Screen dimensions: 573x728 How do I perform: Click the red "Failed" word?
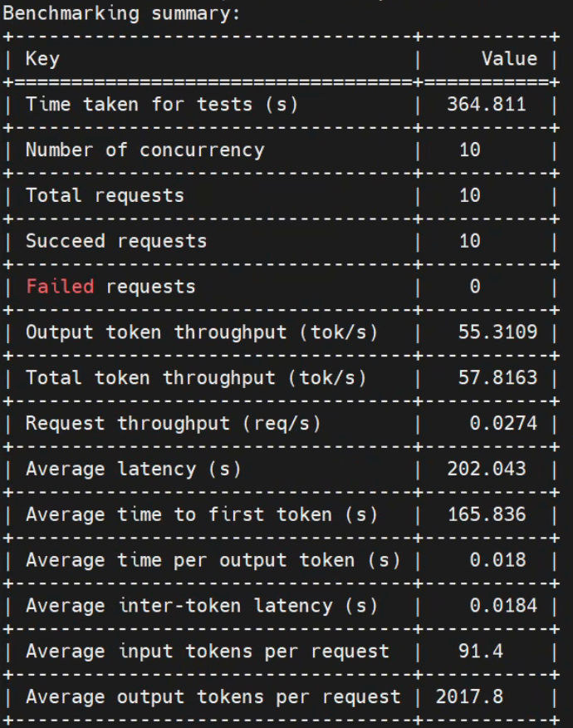(60, 287)
